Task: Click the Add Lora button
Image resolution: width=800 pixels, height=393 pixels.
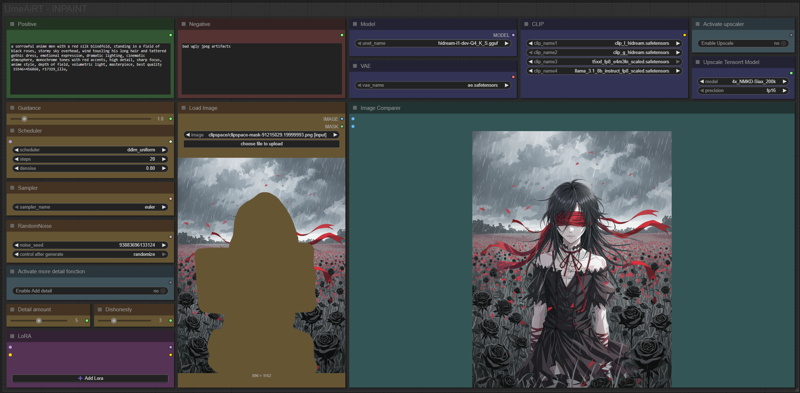Action: [x=90, y=379]
